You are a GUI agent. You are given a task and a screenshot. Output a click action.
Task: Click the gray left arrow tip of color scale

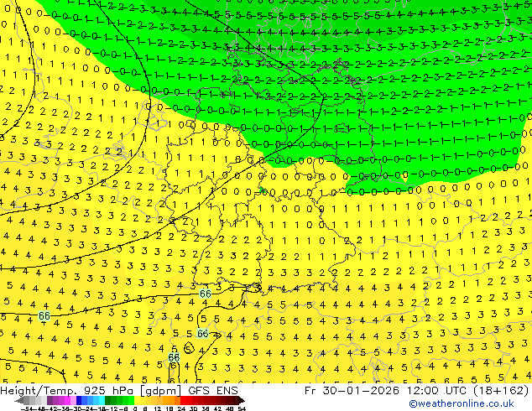tap(19, 400)
